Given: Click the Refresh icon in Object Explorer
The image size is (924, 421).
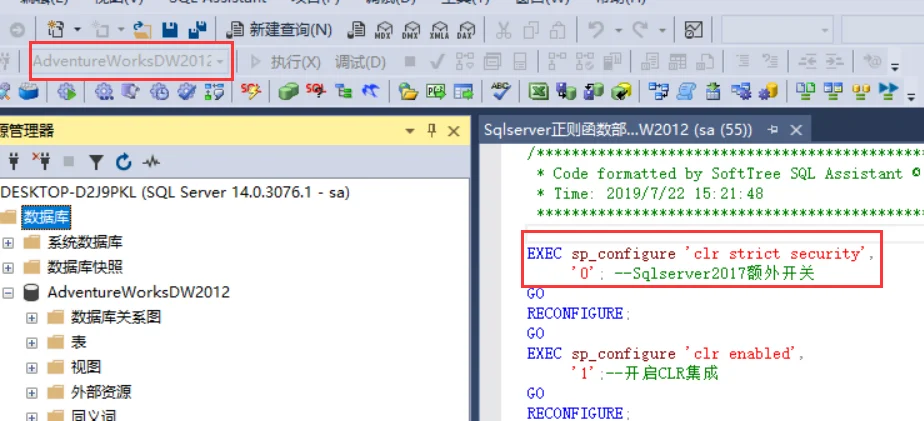Looking at the screenshot, I should pos(123,162).
